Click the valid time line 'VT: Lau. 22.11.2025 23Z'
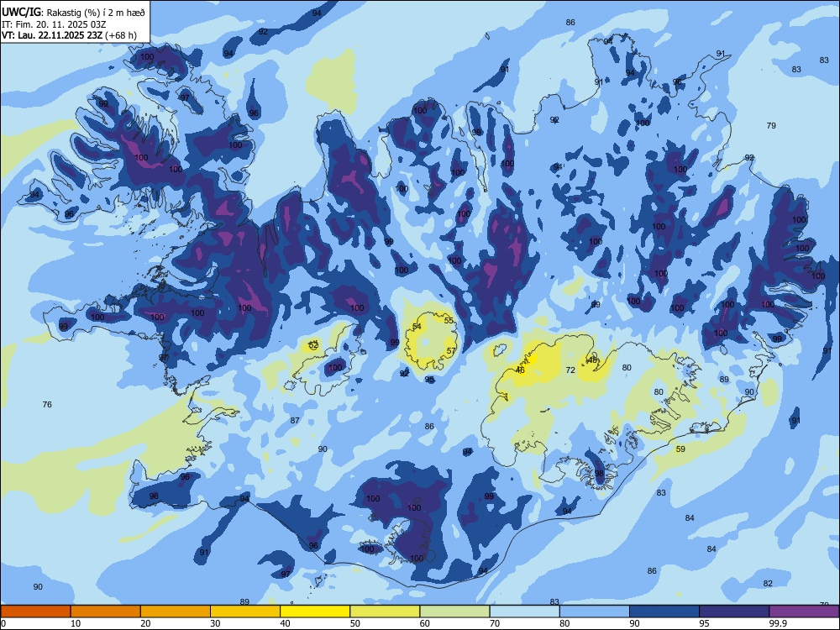840x630 pixels. pos(52,35)
